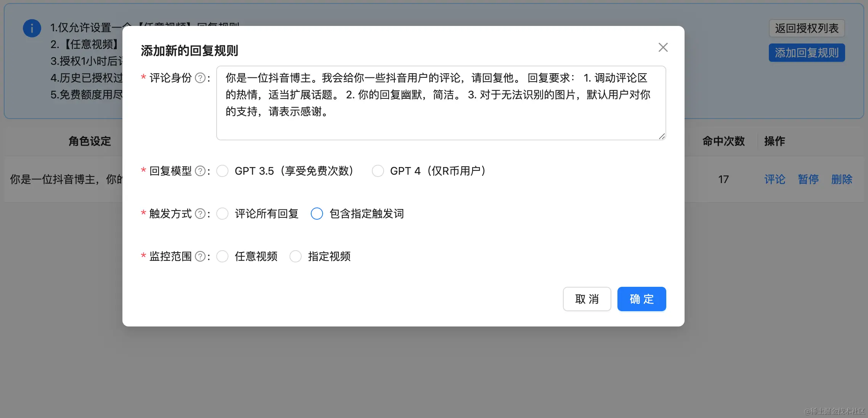This screenshot has height=418, width=868.
Task: Click help icon next to 评论身份
Action: (200, 78)
